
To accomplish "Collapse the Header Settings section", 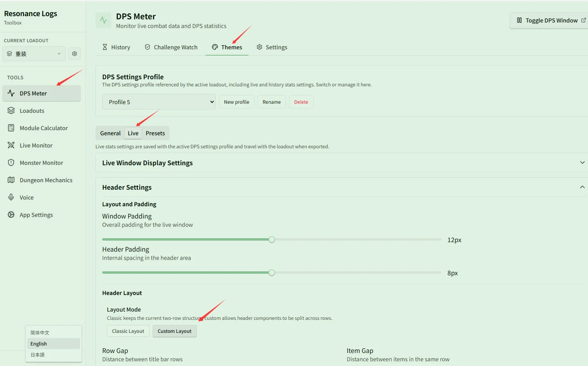I will 342,187.
